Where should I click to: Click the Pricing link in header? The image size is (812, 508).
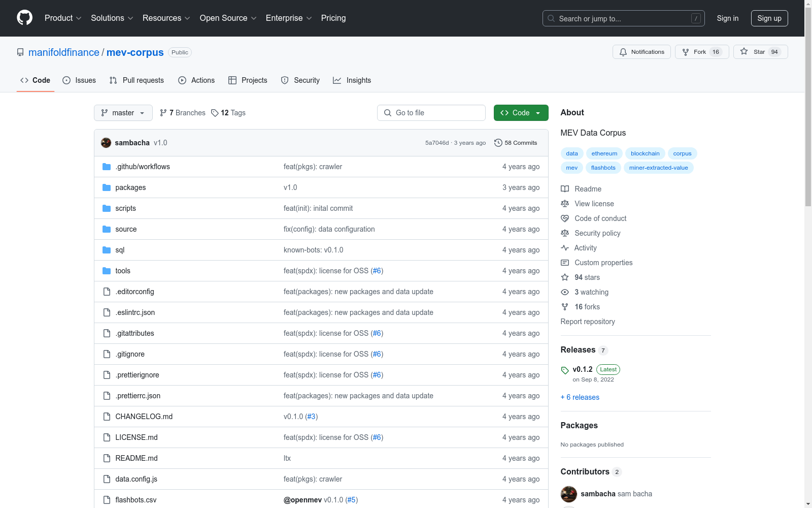(x=333, y=18)
